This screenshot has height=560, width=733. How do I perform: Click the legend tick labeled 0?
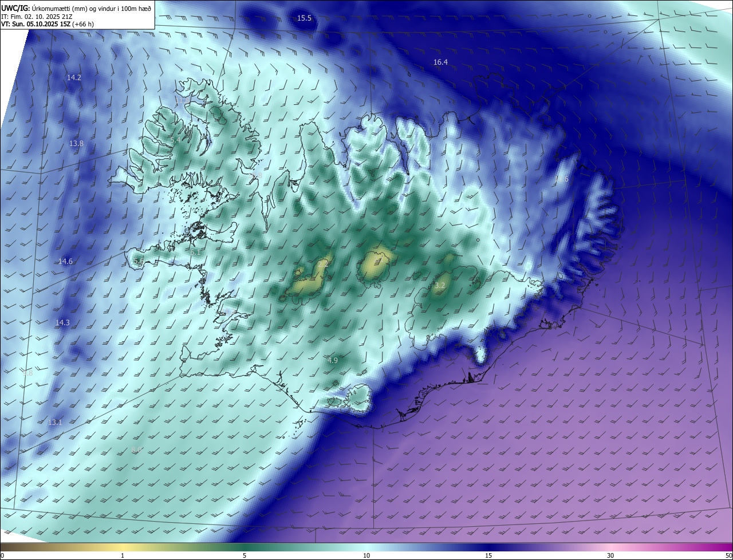pos(2,556)
